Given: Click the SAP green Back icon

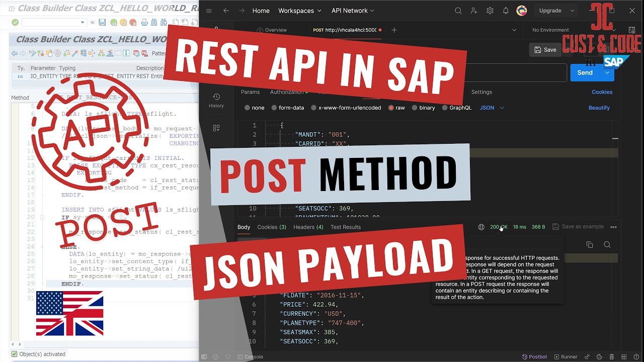Looking at the screenshot, I should pyautogui.click(x=114, y=22).
